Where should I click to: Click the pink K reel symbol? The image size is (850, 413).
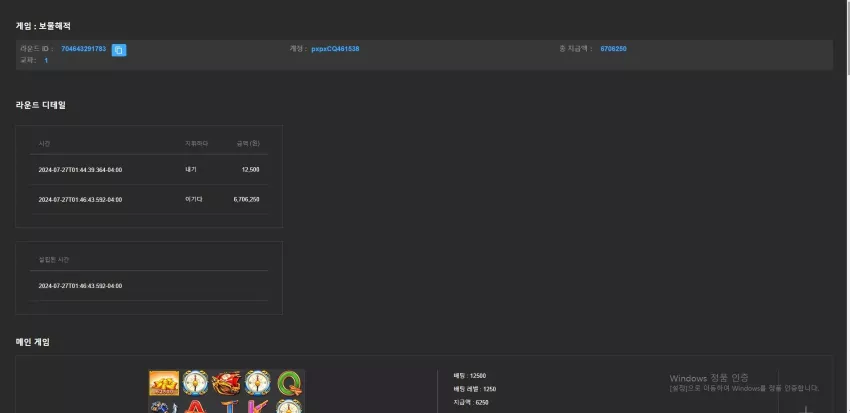[257, 406]
